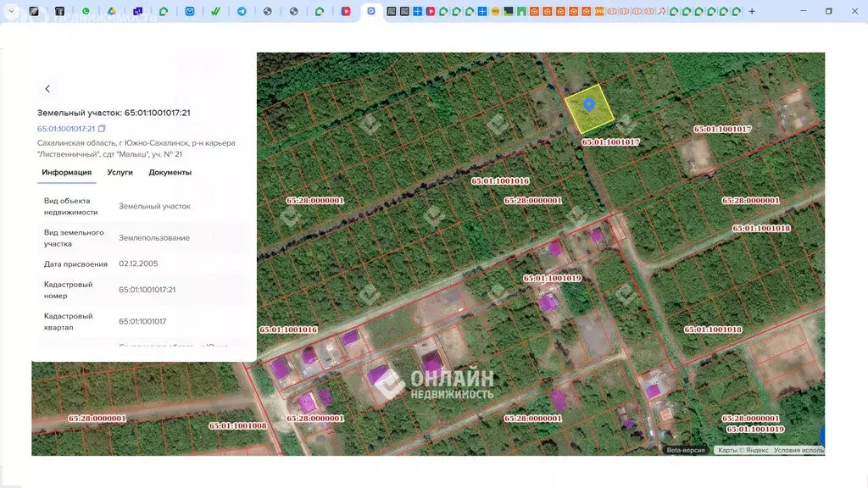Switch to the hammer tools icon browser tab
This screenshot has height=488, width=868.
tap(661, 11)
